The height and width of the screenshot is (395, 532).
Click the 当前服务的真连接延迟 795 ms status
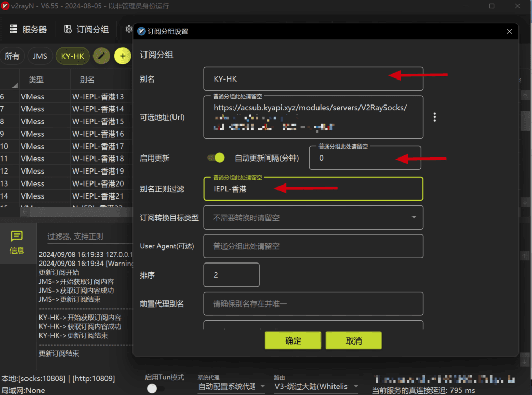pyautogui.click(x=423, y=391)
